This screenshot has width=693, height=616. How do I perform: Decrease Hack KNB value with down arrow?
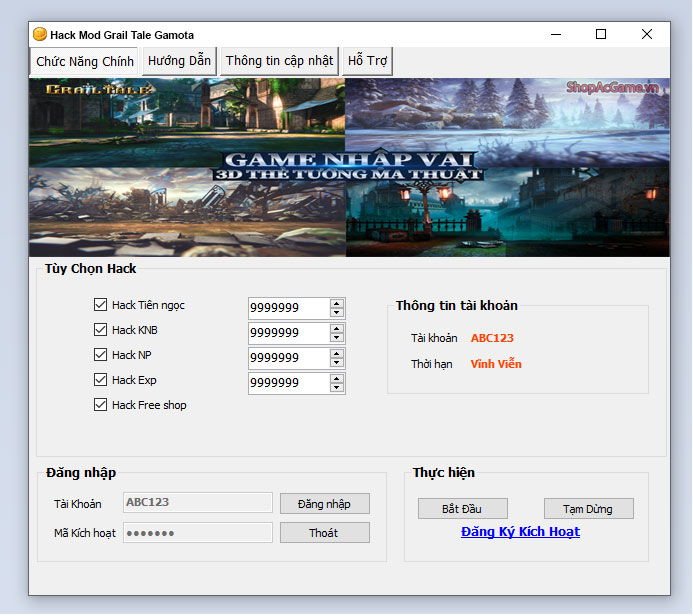[x=337, y=338]
